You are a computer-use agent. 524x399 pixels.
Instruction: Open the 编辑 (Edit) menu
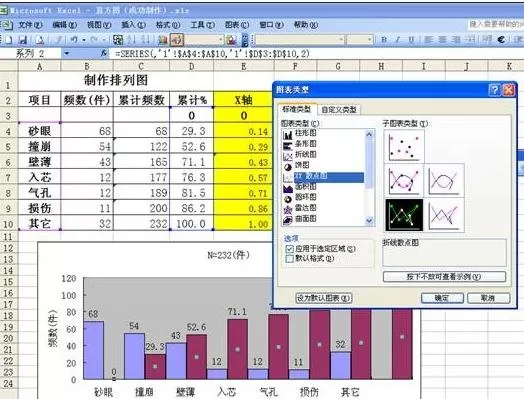pyautogui.click(x=64, y=25)
